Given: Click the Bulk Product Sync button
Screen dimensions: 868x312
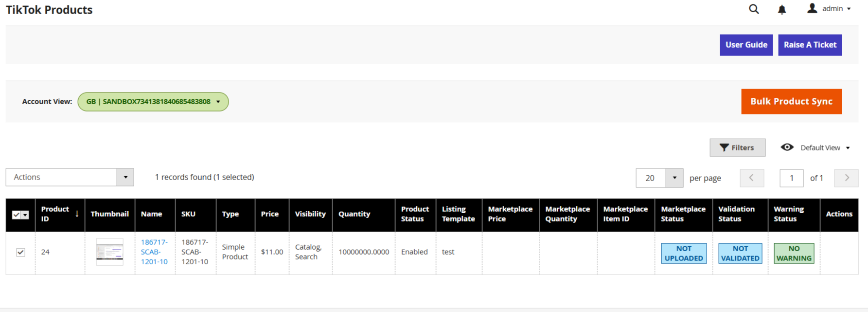Looking at the screenshot, I should point(791,102).
